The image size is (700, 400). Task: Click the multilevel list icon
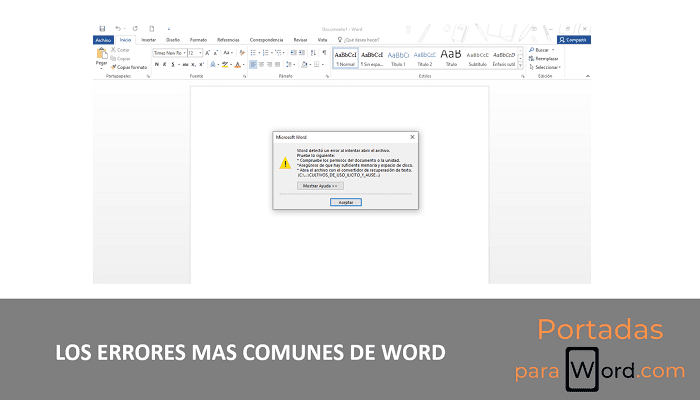click(x=278, y=53)
